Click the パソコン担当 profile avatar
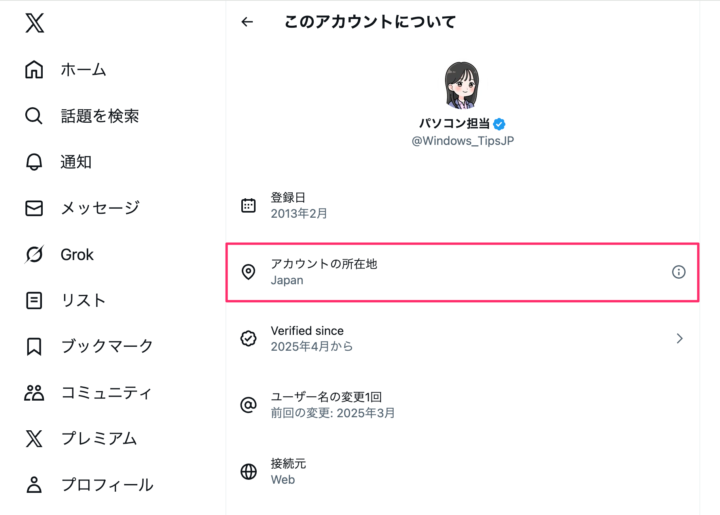The image size is (720, 515). (462, 86)
